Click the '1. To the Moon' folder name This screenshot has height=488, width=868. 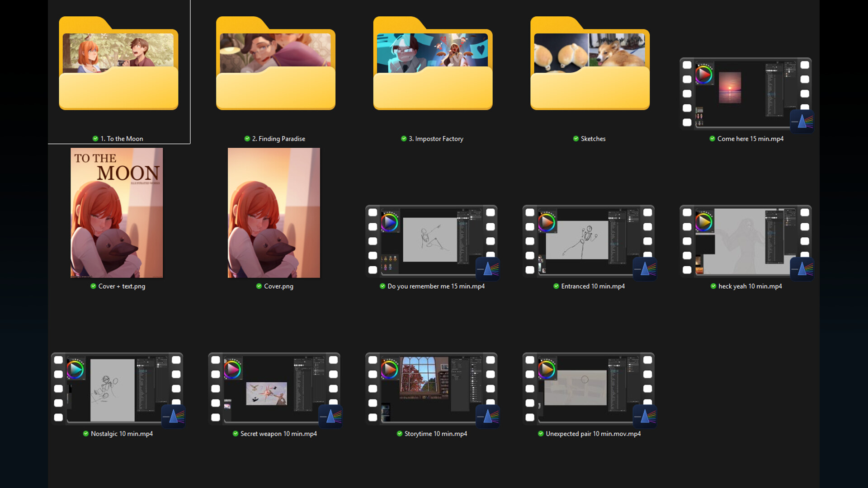pyautogui.click(x=122, y=139)
